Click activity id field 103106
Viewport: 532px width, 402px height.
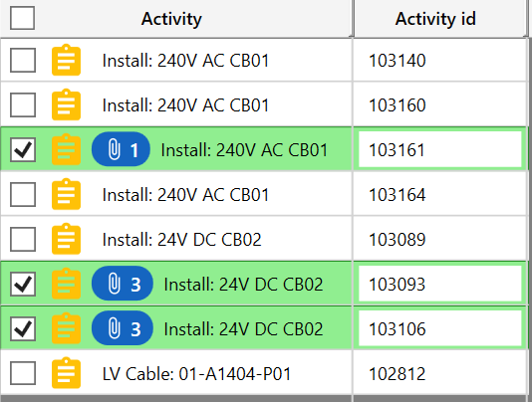(440, 328)
